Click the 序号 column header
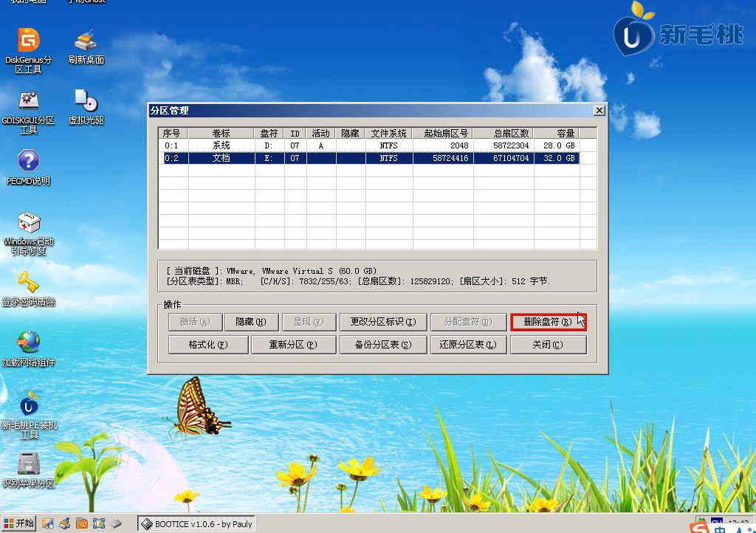This screenshot has width=756, height=533. point(173,134)
